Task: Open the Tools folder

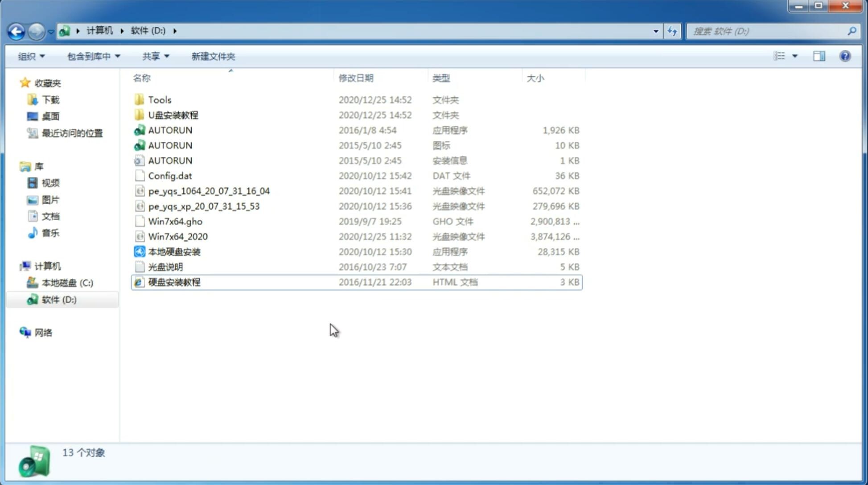Action: (160, 99)
